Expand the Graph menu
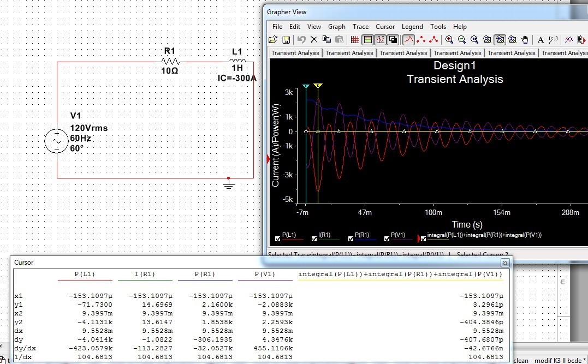This screenshot has height=364, width=588. pyautogui.click(x=336, y=26)
